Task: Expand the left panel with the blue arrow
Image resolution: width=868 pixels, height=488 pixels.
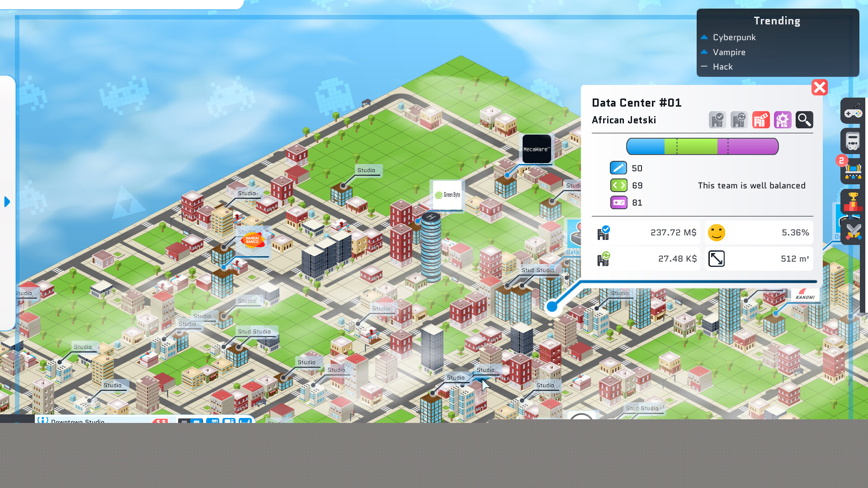Action: 7,202
